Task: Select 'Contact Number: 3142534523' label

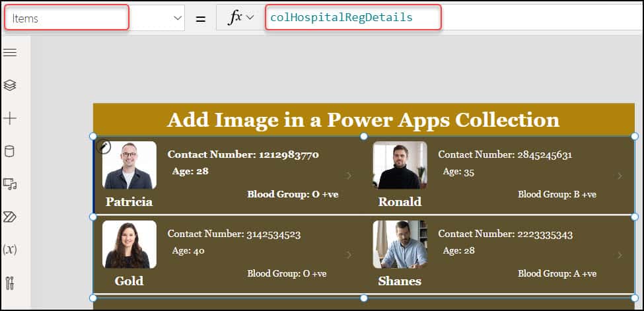Action: (x=234, y=234)
